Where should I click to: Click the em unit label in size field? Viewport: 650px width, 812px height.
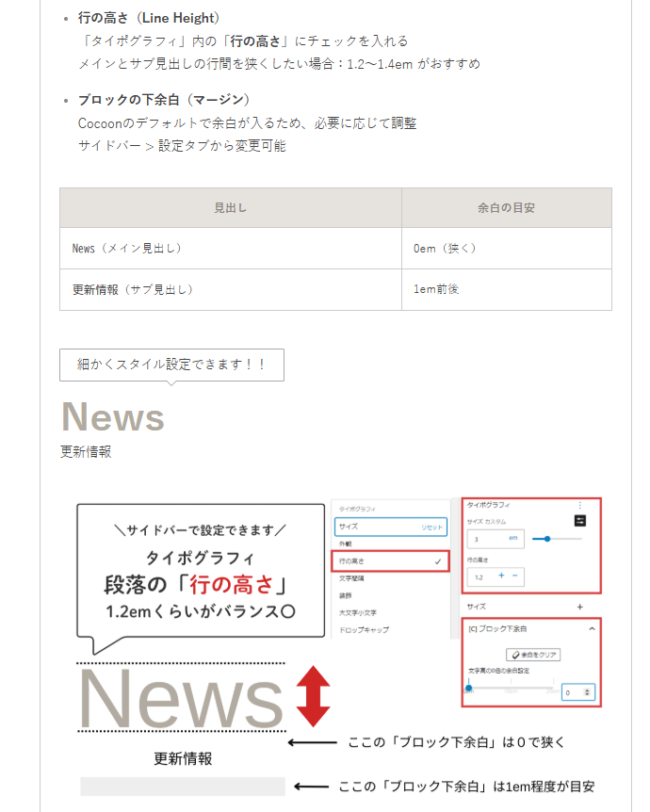[512, 538]
